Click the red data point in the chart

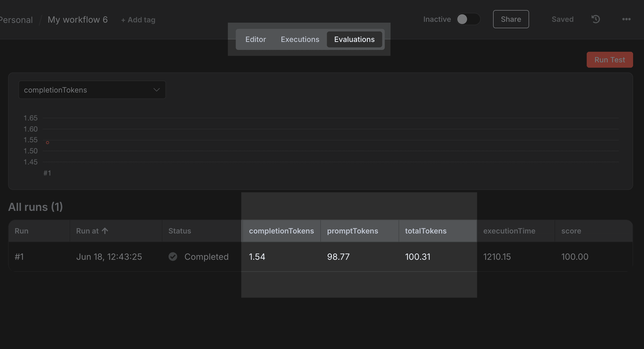[47, 143]
